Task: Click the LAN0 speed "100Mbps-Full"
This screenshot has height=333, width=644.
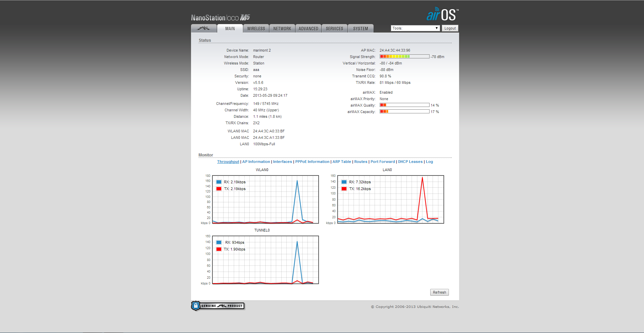Action: [x=264, y=144]
